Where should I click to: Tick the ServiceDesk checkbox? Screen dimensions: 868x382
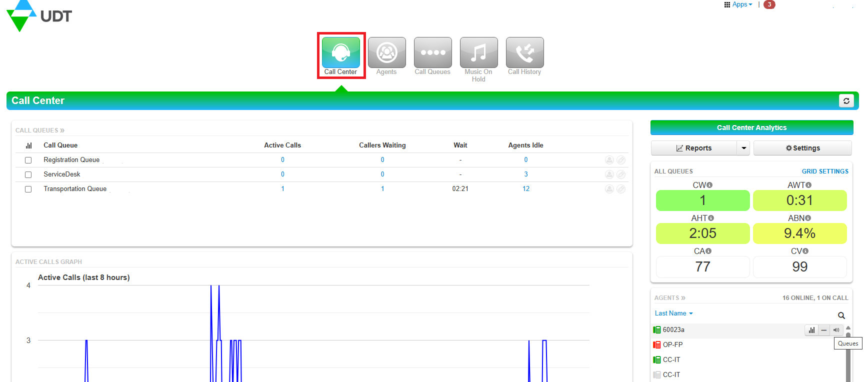28,175
